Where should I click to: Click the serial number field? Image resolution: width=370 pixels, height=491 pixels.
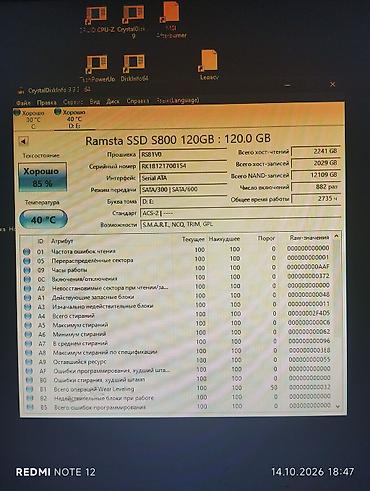point(183,166)
